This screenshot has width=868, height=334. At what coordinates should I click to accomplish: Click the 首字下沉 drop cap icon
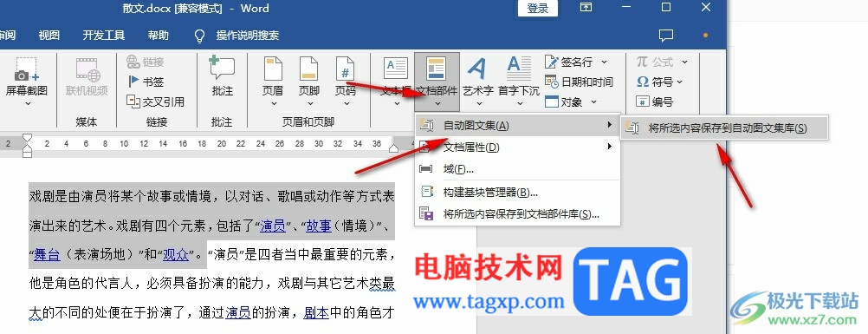[x=519, y=69]
